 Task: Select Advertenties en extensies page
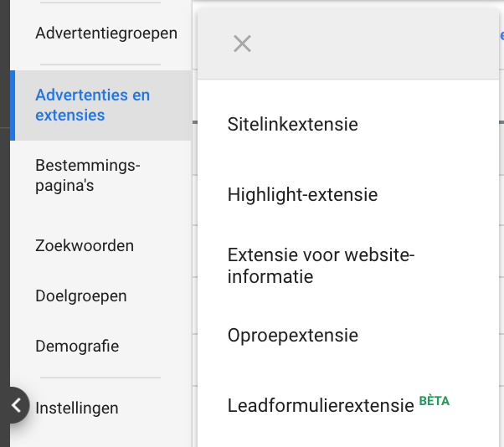92,105
